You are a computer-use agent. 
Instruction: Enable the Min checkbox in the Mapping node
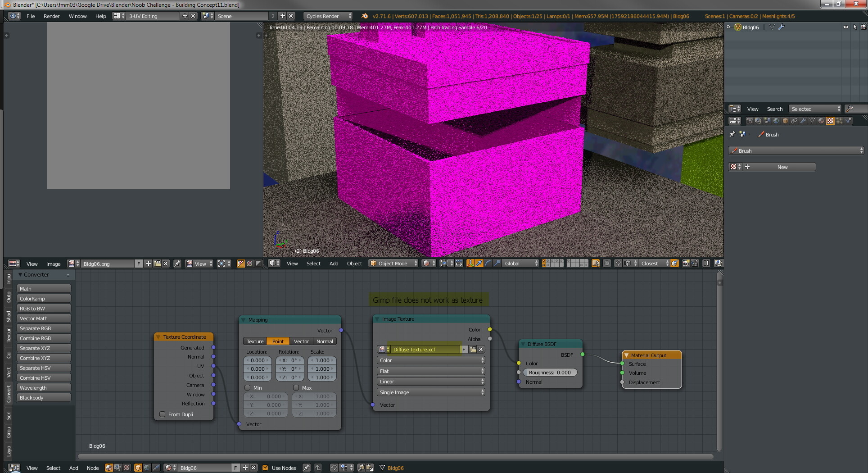click(x=247, y=387)
